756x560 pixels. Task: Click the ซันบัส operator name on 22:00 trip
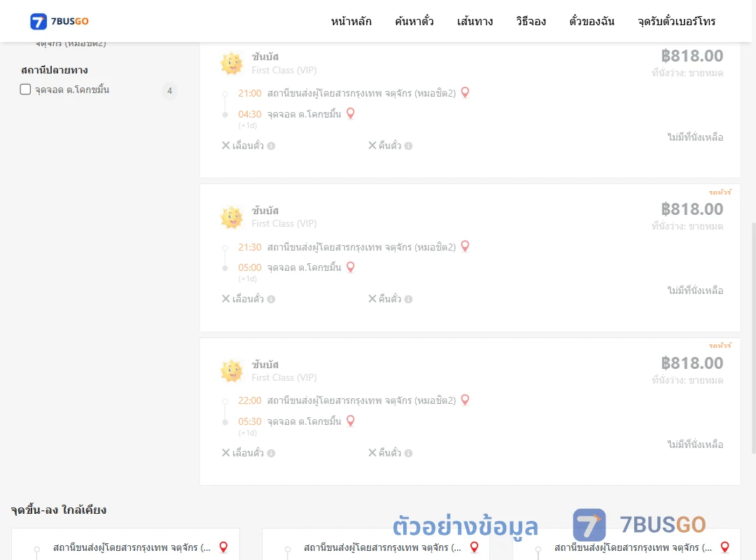click(x=265, y=365)
